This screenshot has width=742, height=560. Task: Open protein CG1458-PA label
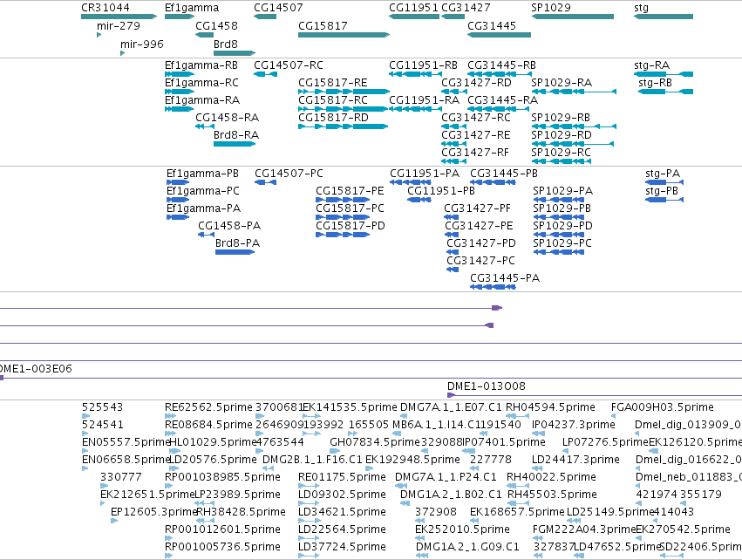(x=229, y=225)
